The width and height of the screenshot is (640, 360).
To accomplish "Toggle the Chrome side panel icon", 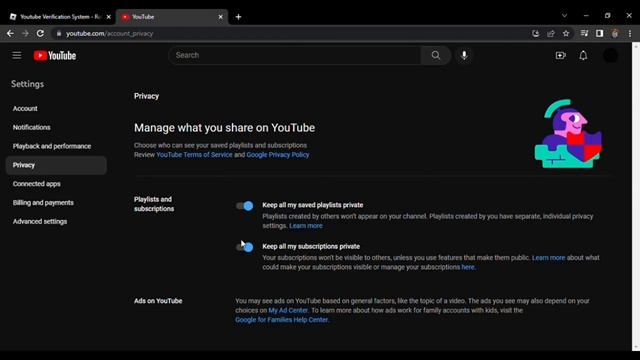I will 599,33.
